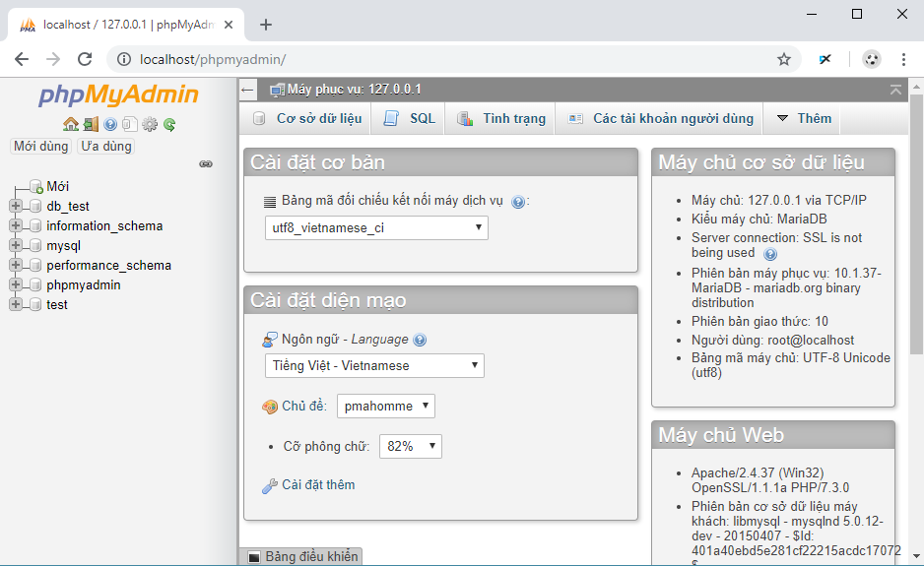Click the extension icon next to bookmark star
The height and width of the screenshot is (566, 924).
[x=825, y=59]
